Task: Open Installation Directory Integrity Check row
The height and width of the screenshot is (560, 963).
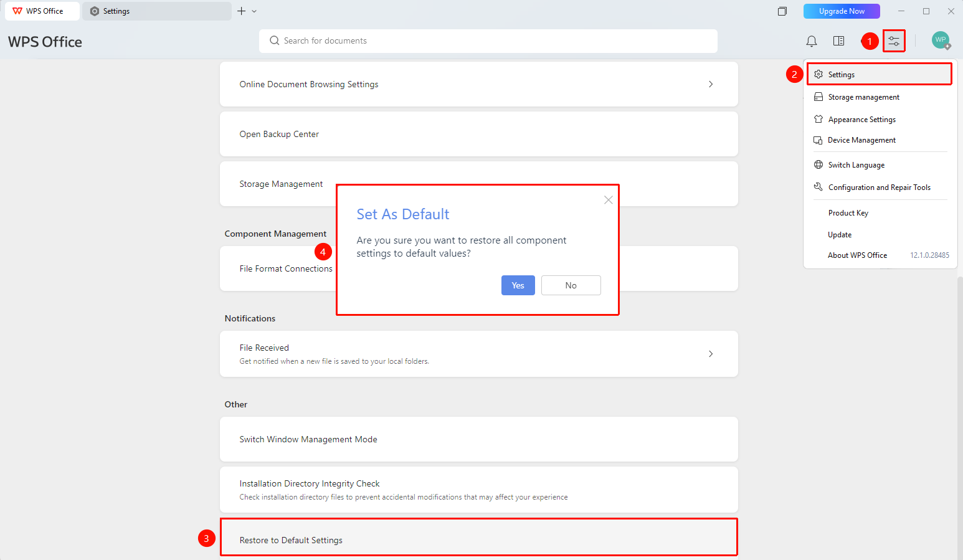Action: tap(478, 490)
